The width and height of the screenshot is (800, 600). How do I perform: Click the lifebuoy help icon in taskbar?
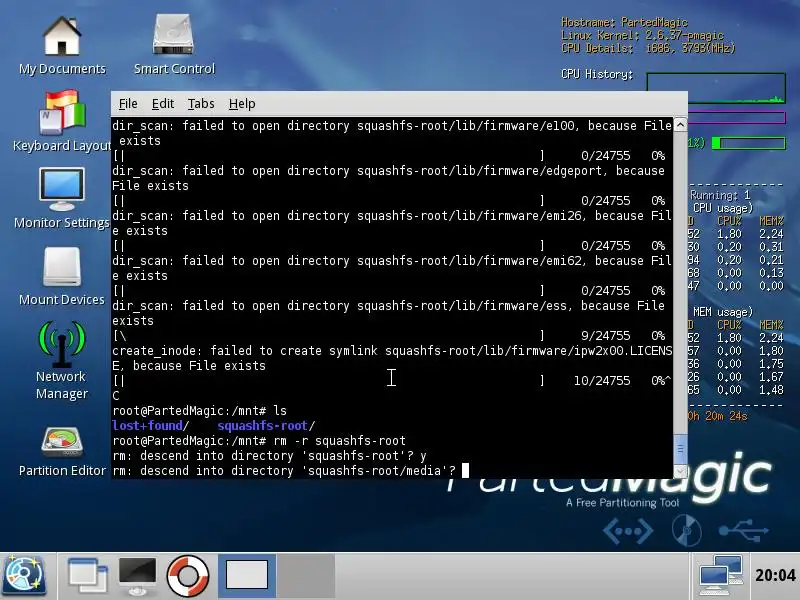pyautogui.click(x=187, y=576)
